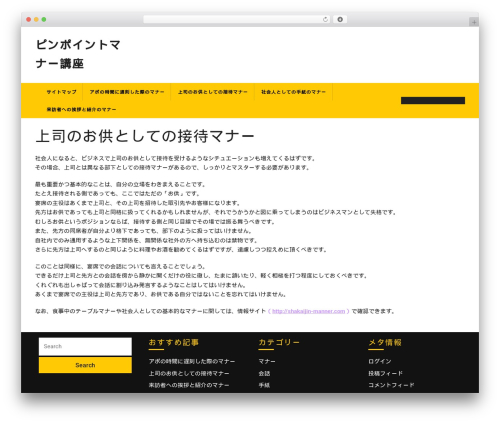Select 上司のお供としての接待マナー in yellow navigation
Screen dimensions: 500x423
(x=213, y=92)
